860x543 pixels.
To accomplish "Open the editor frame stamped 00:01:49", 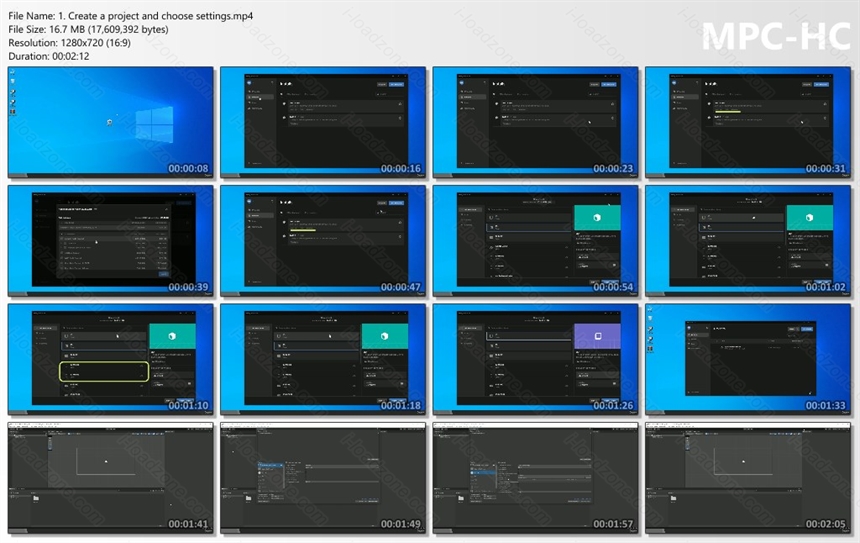I will [x=323, y=478].
